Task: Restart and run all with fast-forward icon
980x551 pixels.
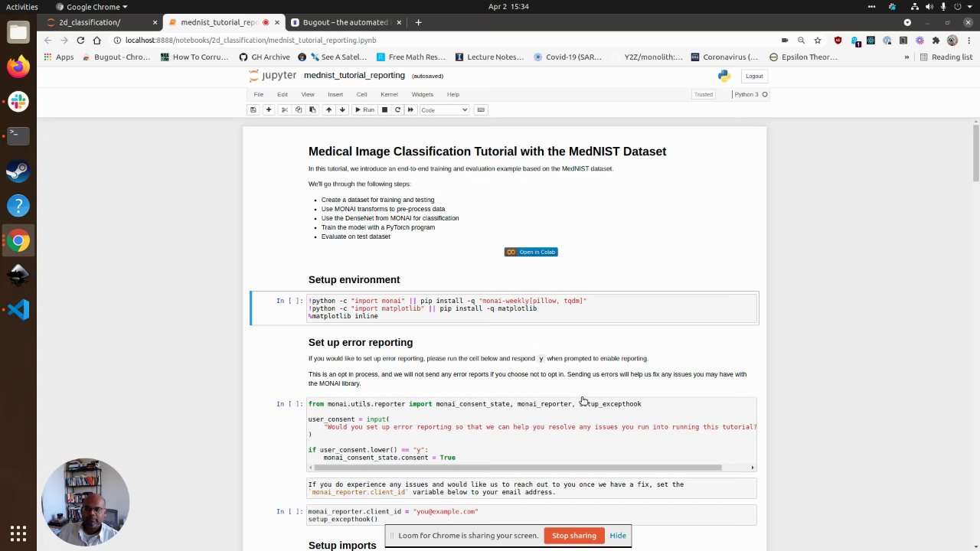Action: point(410,109)
